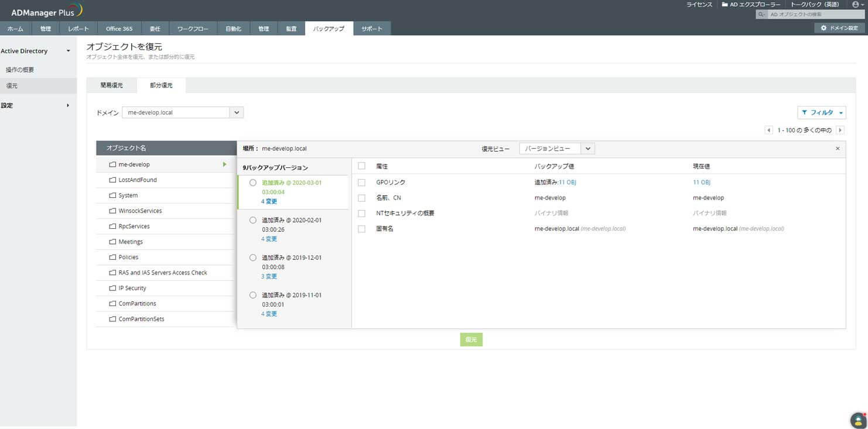Expand the 設定 sidebar section
The height and width of the screenshot is (429, 868).
tap(68, 105)
